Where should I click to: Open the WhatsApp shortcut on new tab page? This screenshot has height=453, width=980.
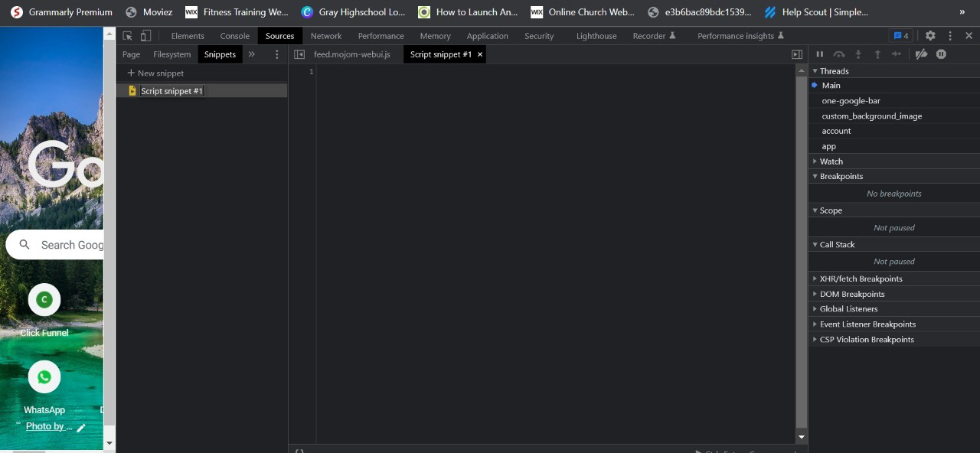point(44,388)
